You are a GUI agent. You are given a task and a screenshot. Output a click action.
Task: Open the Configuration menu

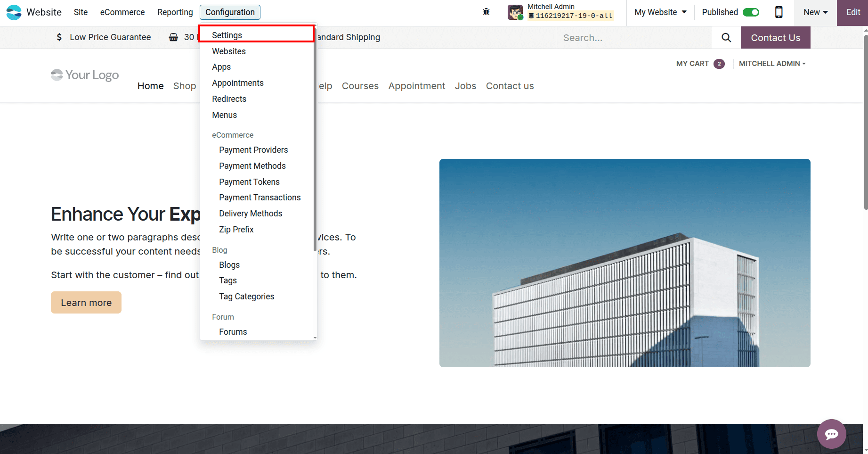click(x=230, y=12)
